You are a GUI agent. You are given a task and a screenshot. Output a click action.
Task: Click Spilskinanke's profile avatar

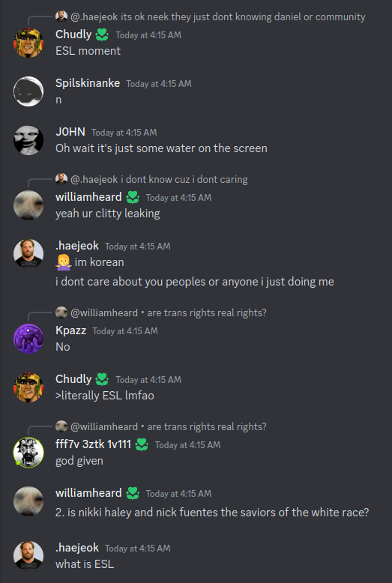[x=28, y=91]
